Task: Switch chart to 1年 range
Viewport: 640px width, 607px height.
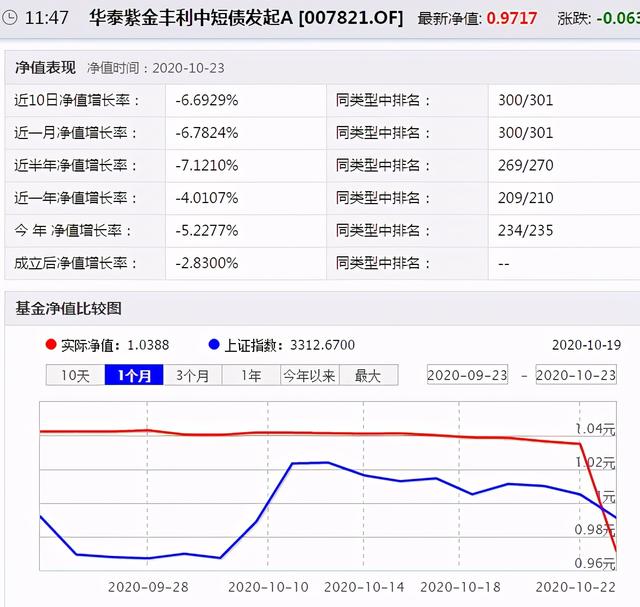Action: pos(251,375)
